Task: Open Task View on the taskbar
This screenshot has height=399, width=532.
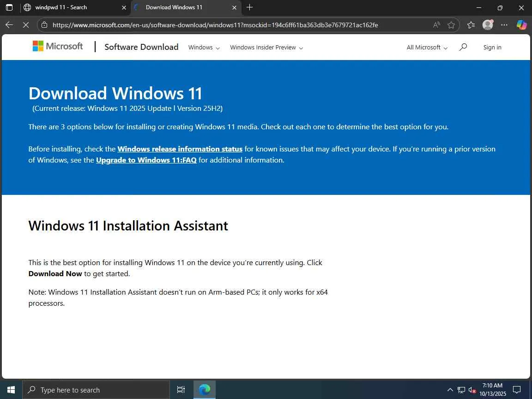Action: [181, 390]
